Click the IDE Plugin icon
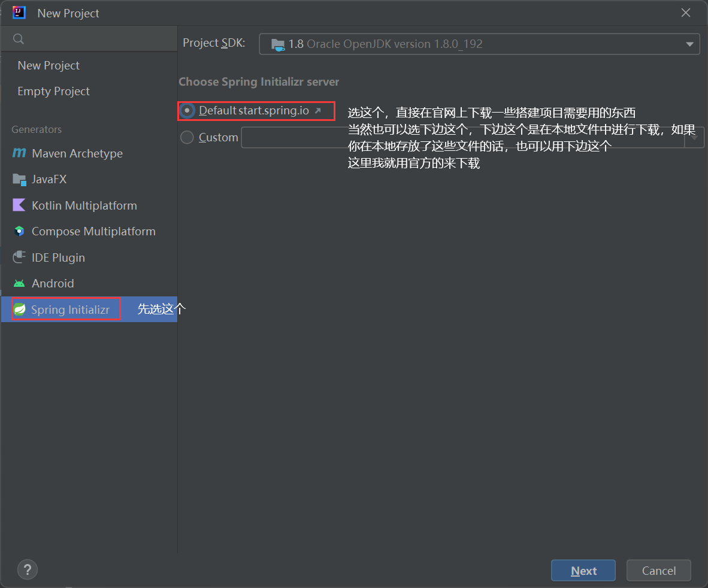The width and height of the screenshot is (708, 588). [x=19, y=257]
